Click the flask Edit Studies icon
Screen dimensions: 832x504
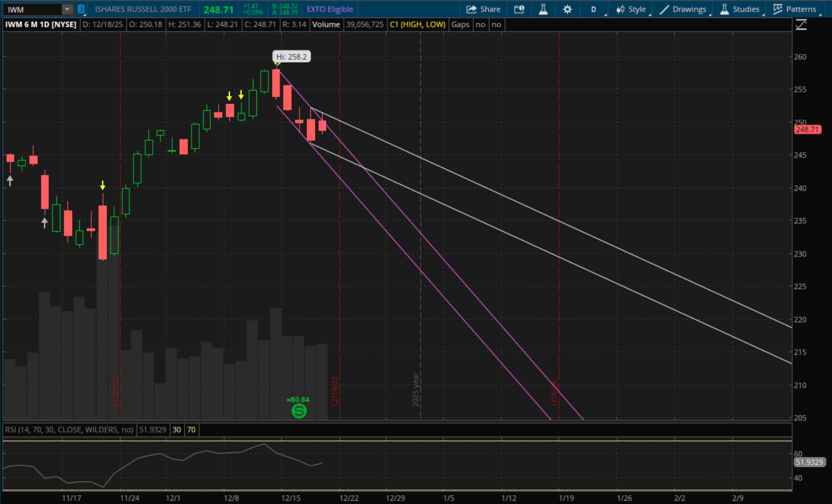(x=543, y=9)
